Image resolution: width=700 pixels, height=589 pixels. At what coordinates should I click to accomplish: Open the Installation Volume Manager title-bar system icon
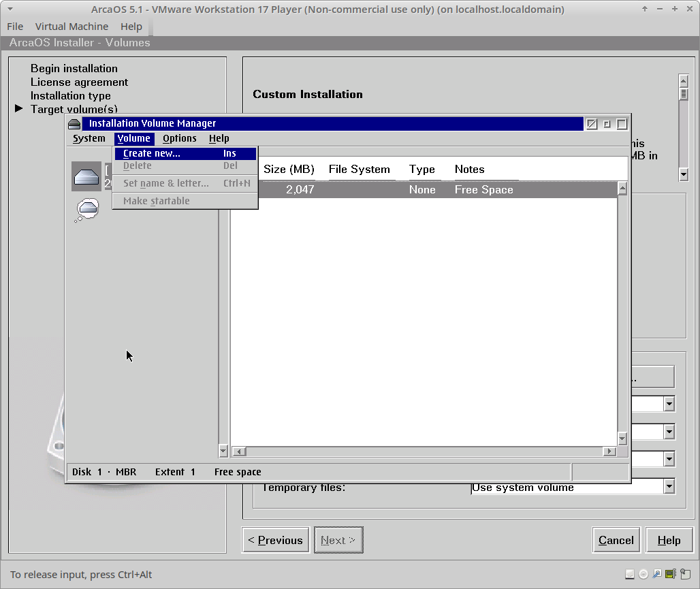[x=75, y=124]
